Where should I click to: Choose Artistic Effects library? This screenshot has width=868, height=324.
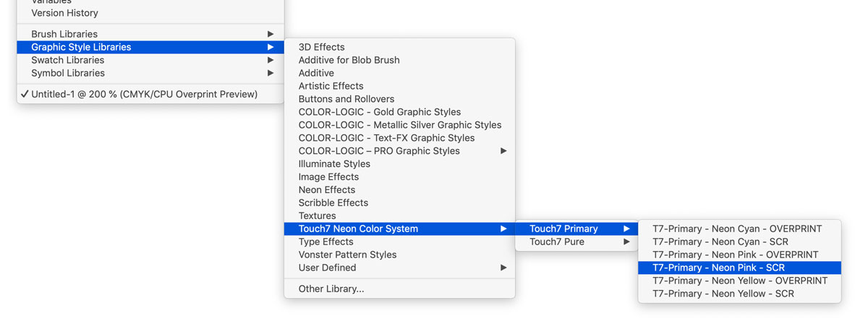pyautogui.click(x=399, y=86)
